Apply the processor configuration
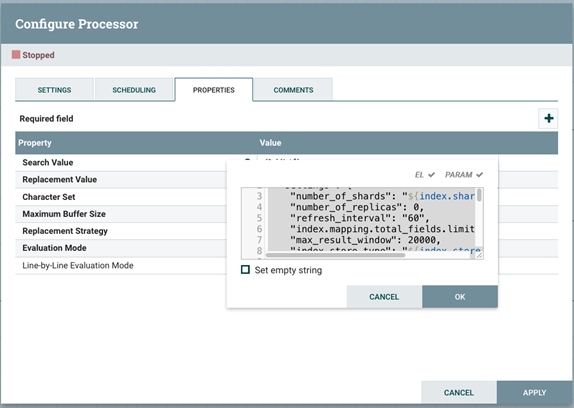 point(534,392)
